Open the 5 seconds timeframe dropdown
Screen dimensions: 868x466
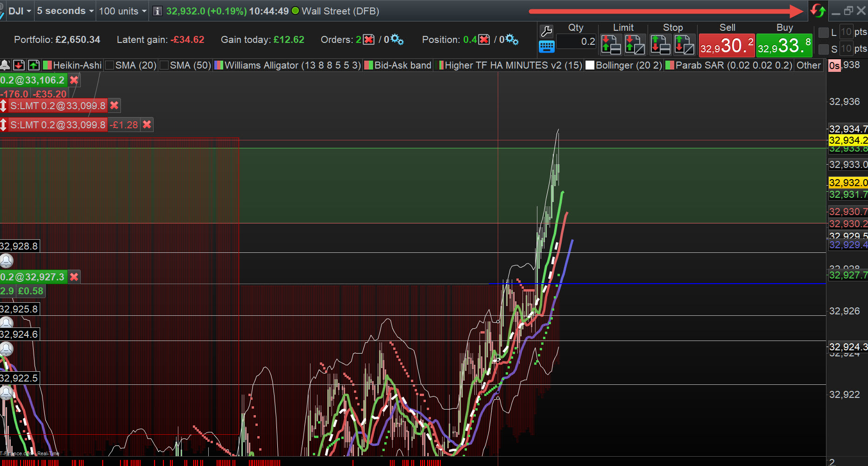(65, 11)
